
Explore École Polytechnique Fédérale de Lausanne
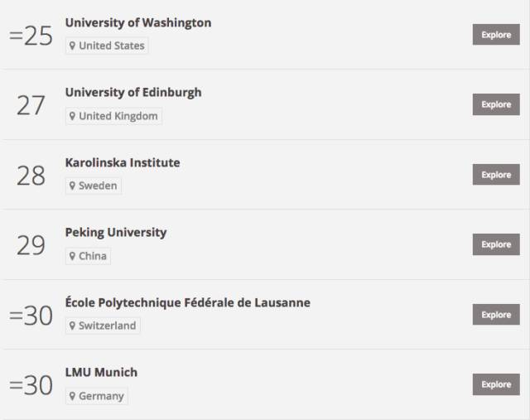click(496, 315)
